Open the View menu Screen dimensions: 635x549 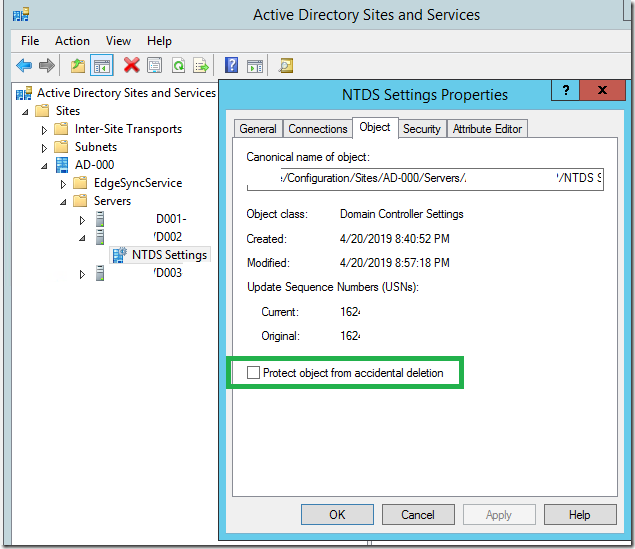(x=118, y=41)
